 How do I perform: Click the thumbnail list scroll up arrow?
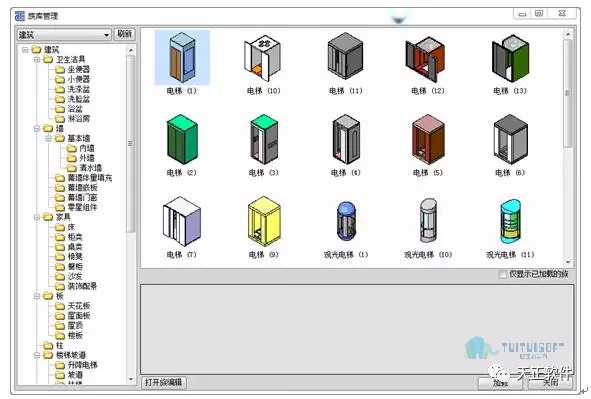tap(568, 34)
